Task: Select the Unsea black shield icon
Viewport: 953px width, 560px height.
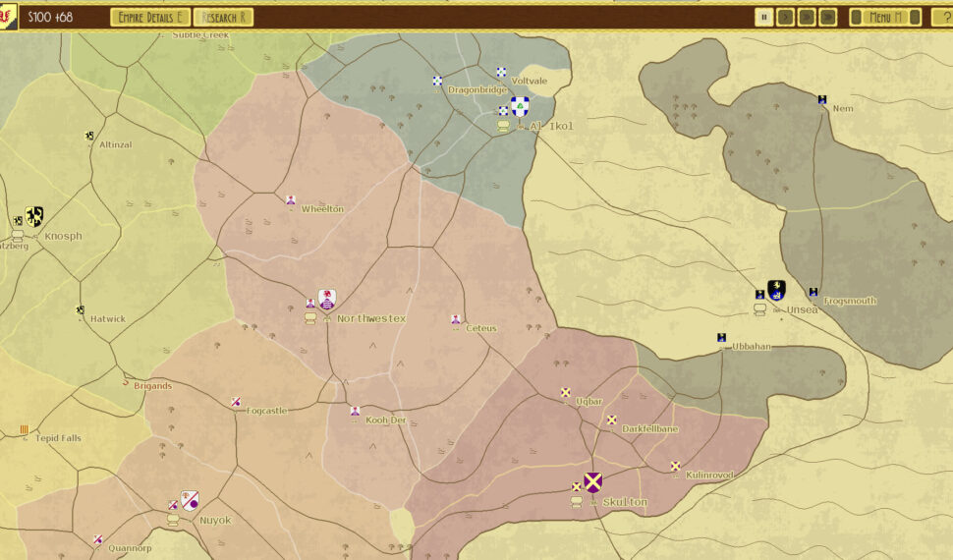Action: click(x=776, y=291)
